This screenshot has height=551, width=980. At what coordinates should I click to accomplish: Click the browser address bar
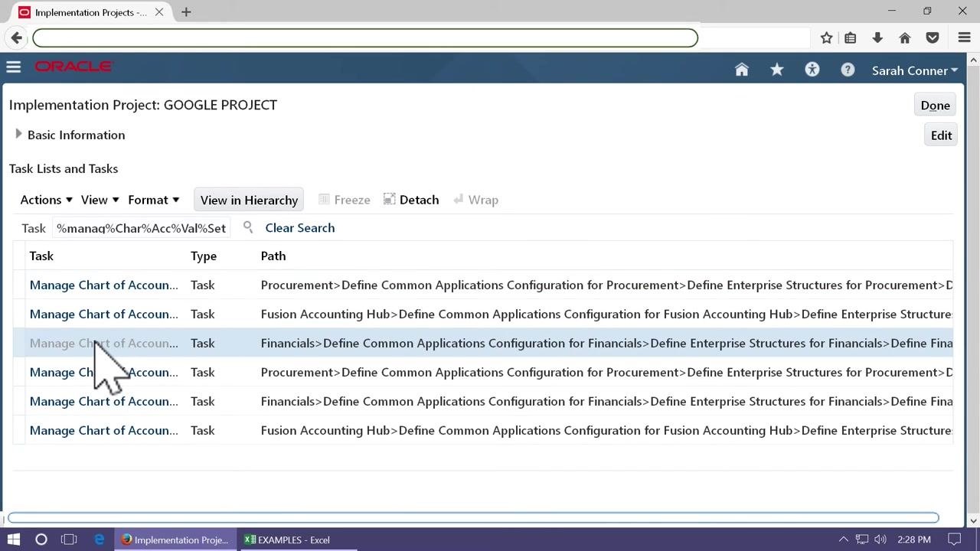365,37
